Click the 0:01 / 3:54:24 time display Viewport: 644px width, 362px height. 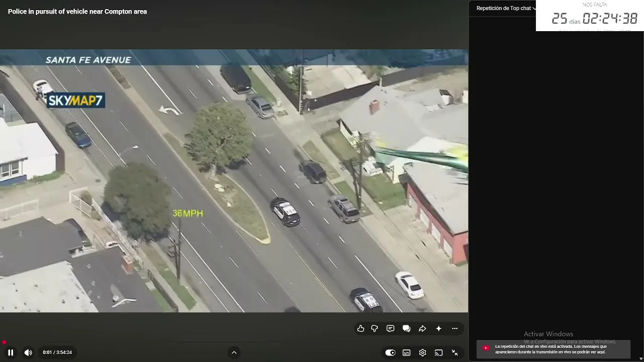click(x=57, y=352)
